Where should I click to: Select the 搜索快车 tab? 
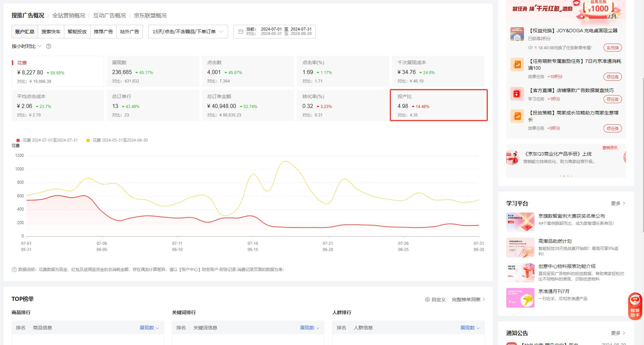point(51,32)
